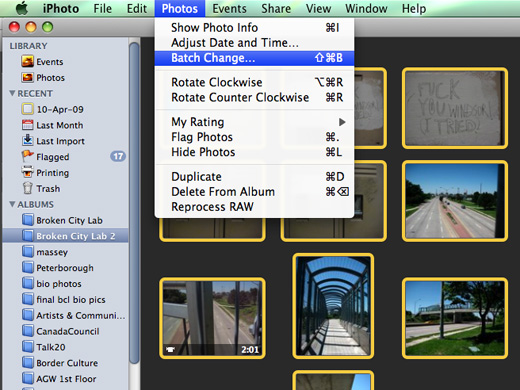
Task: Select the graffiti wall photo thumbnail
Action: click(x=455, y=108)
